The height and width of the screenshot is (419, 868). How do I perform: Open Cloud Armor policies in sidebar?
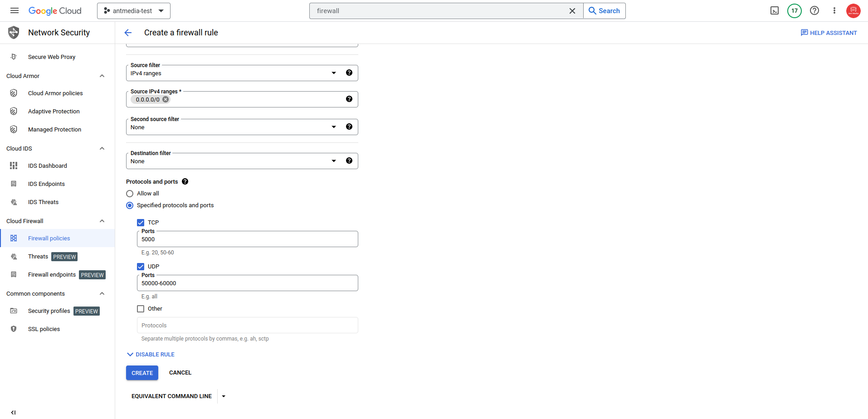click(55, 93)
